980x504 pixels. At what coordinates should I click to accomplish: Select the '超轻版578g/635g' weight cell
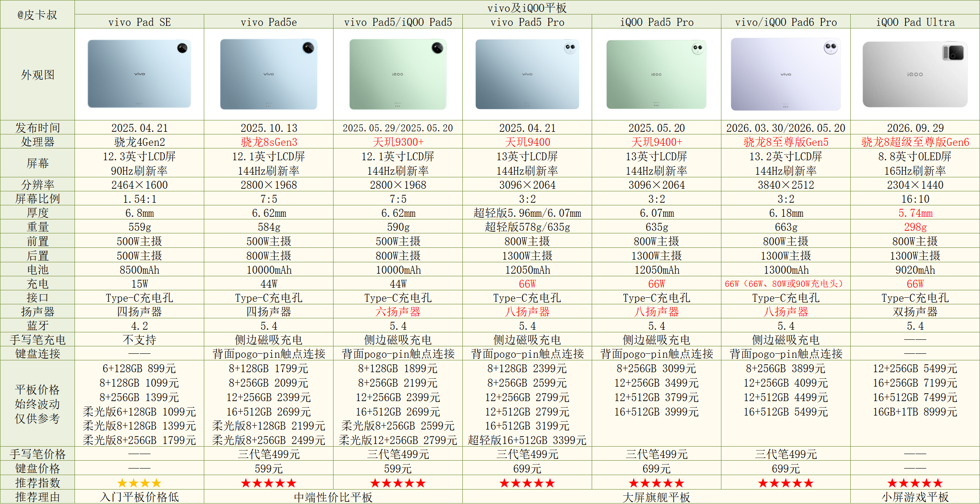click(x=527, y=227)
